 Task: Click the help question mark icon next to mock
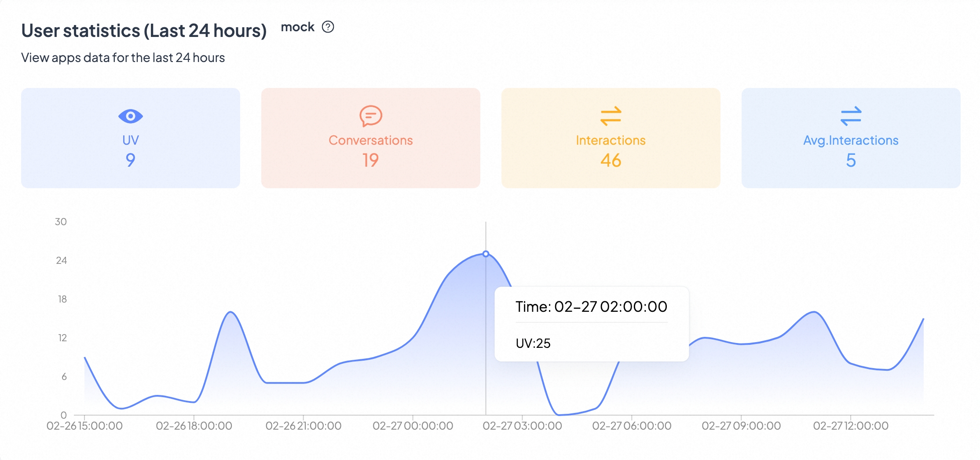(x=328, y=27)
